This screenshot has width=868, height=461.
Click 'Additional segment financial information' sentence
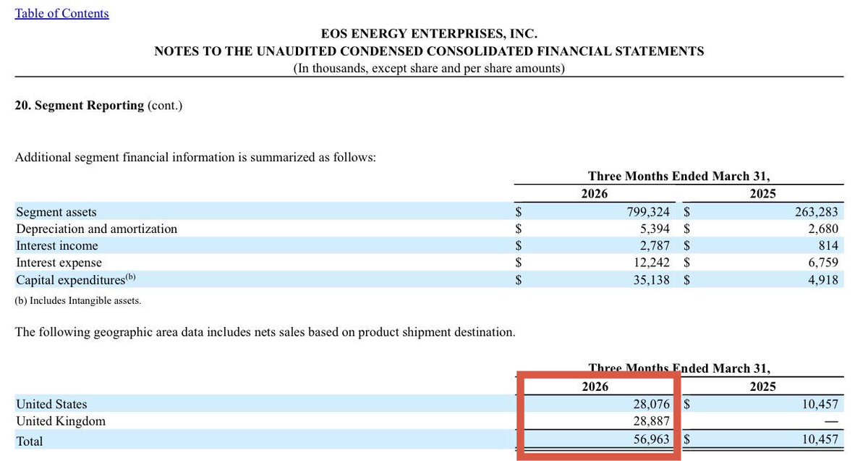[195, 157]
